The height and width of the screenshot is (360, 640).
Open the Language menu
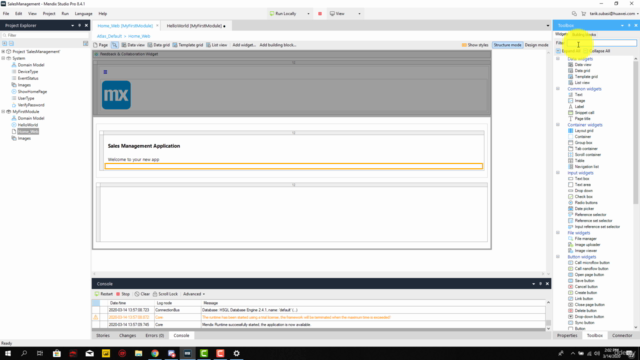pyautogui.click(x=84, y=13)
